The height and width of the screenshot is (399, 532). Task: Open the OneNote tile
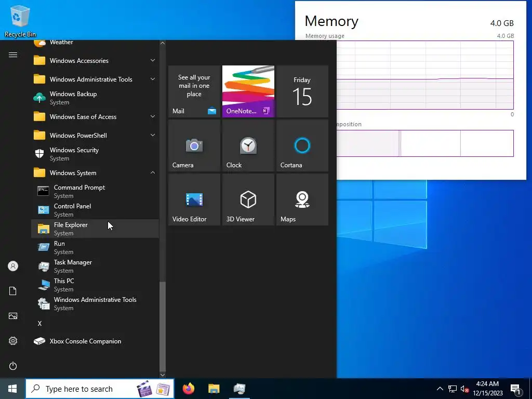tap(248, 91)
